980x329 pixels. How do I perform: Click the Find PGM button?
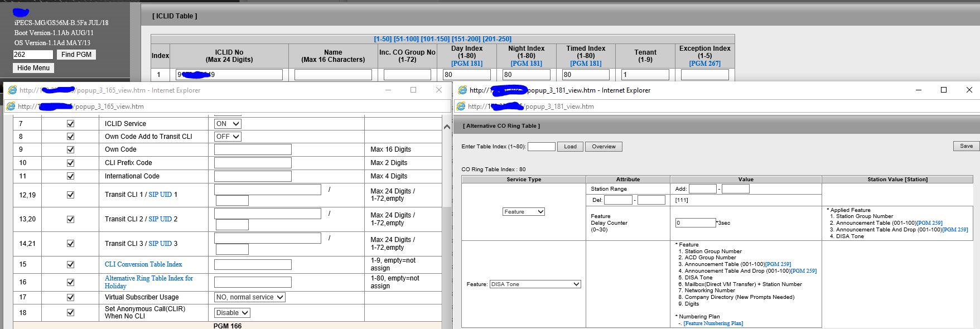click(76, 54)
